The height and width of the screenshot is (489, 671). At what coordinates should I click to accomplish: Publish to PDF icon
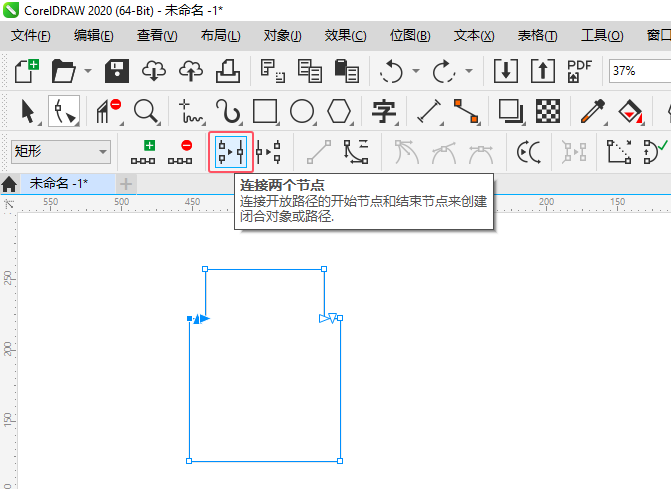pyautogui.click(x=579, y=71)
